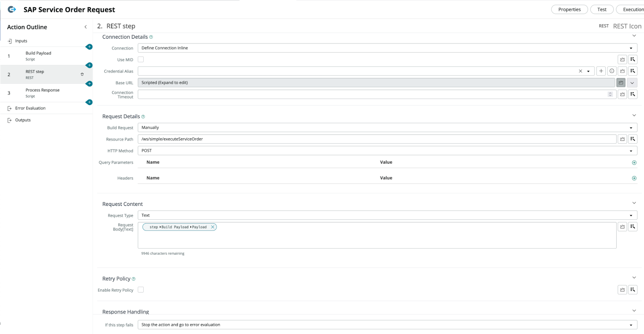Check Enable Retry Policy
Viewport: 644px width, 334px height.
pyautogui.click(x=141, y=290)
